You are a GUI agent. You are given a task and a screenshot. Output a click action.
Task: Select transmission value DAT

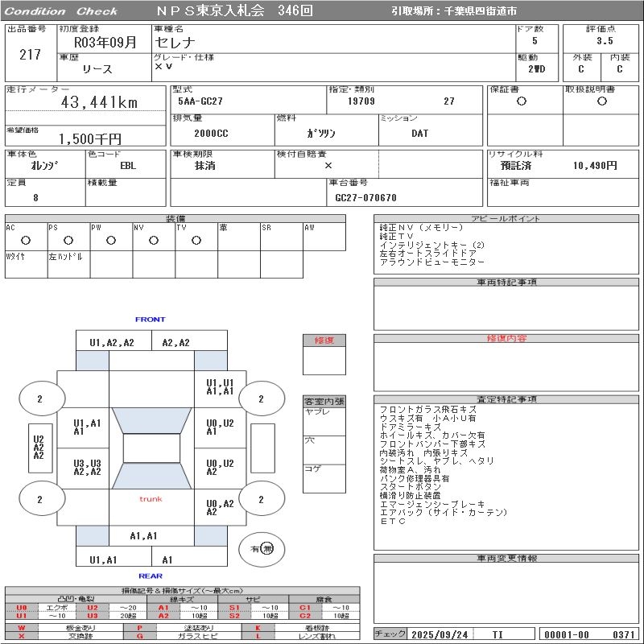pyautogui.click(x=419, y=134)
